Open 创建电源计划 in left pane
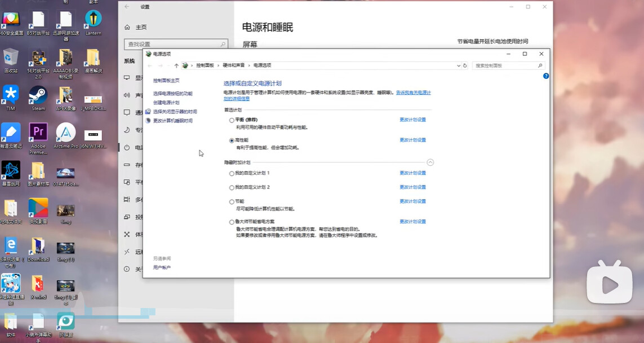Screen dimensions: 644x343 pos(166,103)
